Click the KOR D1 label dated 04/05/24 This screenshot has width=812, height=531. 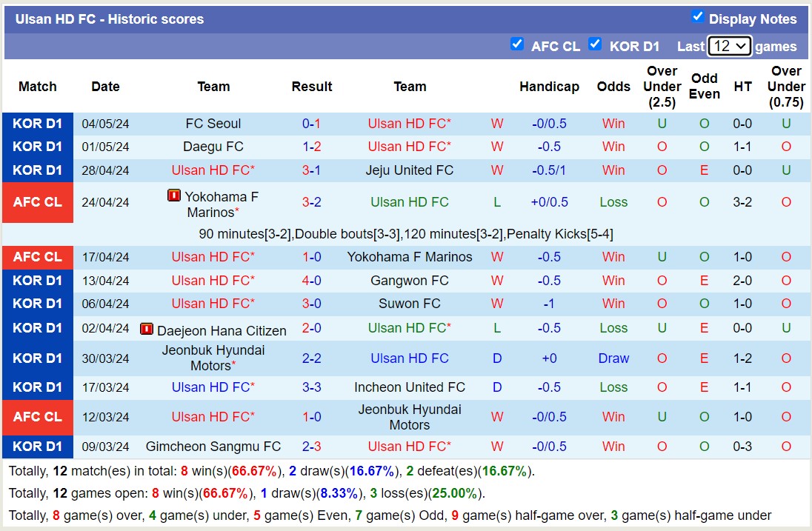(x=38, y=124)
